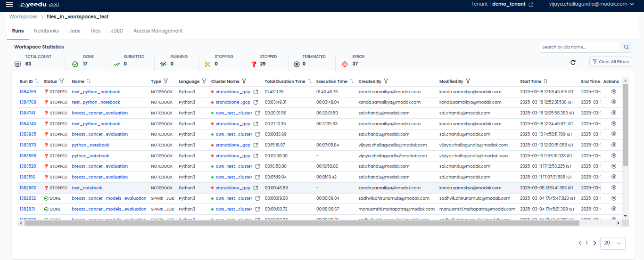The width and height of the screenshot is (644, 260).
Task: Click stop action for run 1382832
Action: point(613,198)
